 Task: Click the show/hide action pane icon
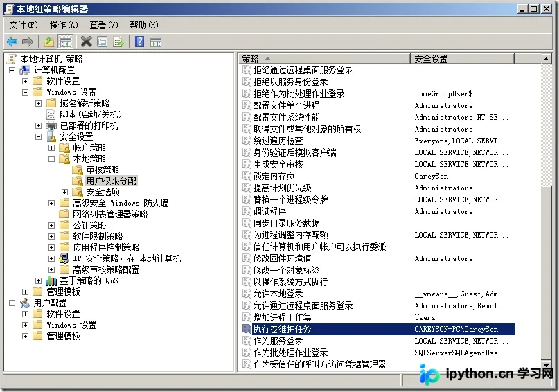[x=156, y=42]
